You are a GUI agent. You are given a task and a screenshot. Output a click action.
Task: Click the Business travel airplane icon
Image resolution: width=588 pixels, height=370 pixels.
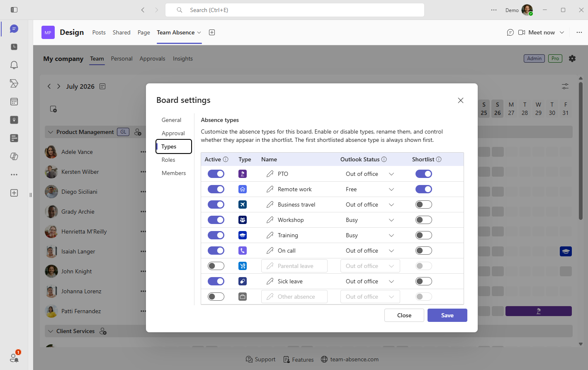tap(243, 204)
